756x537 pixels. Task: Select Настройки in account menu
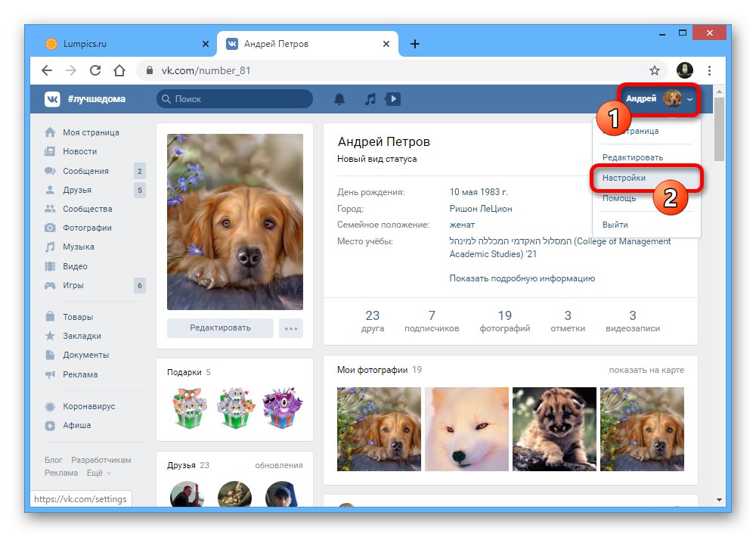point(646,178)
